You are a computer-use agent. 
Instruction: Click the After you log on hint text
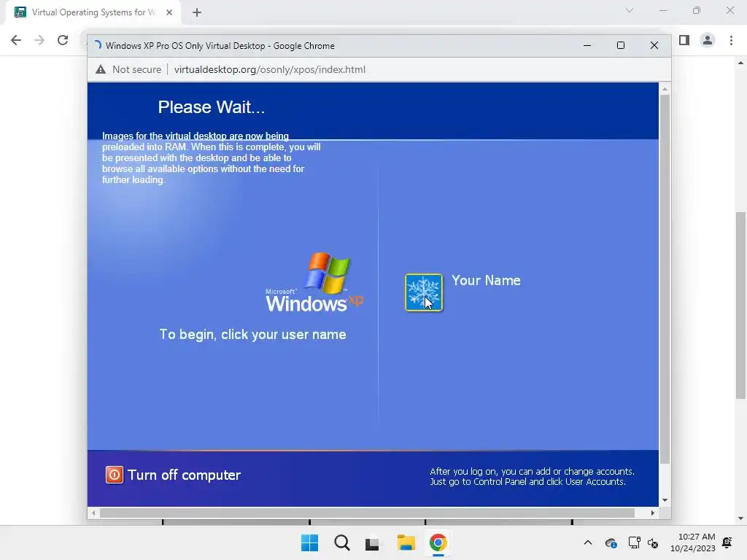point(532,477)
